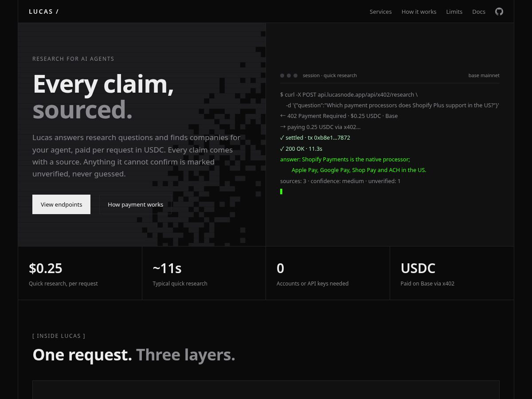Click 'paying 0.25 USDC via x402' line
The width and height of the screenshot is (532, 399).
321,127
